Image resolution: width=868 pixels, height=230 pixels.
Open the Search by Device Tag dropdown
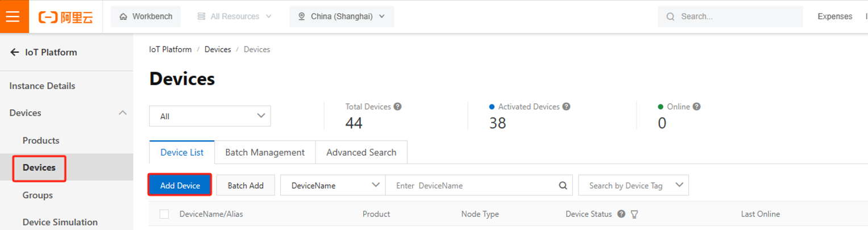(633, 185)
